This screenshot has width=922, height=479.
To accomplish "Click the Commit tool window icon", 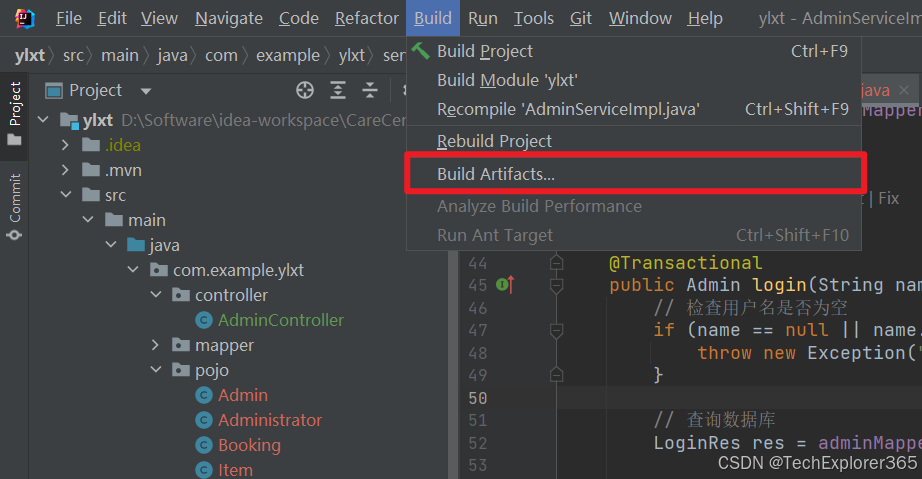I will [x=14, y=235].
